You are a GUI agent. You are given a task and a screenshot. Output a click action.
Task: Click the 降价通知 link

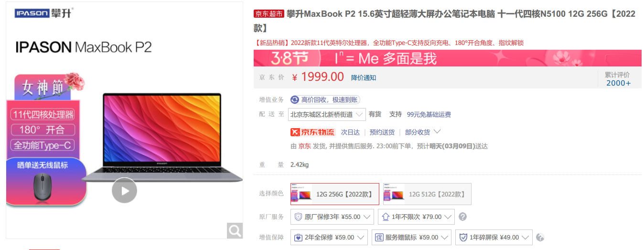(364, 77)
